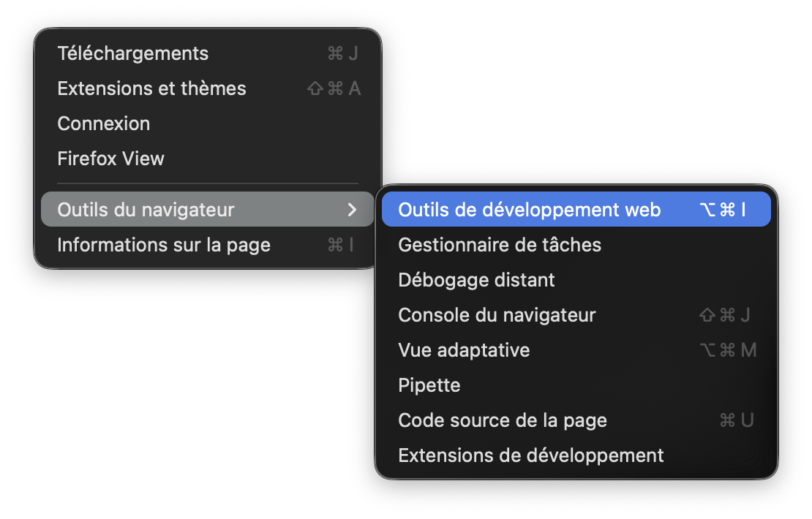Screen dimensions: 812x519
Task: Click the chevron arrow beside Outils du navigateur
Action: coord(352,210)
